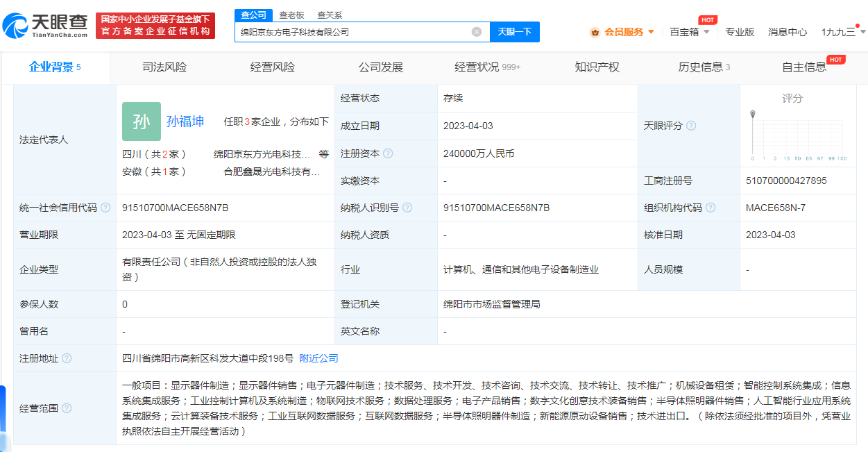
Task: Click the 会员服务 crown icon
Action: [595, 32]
